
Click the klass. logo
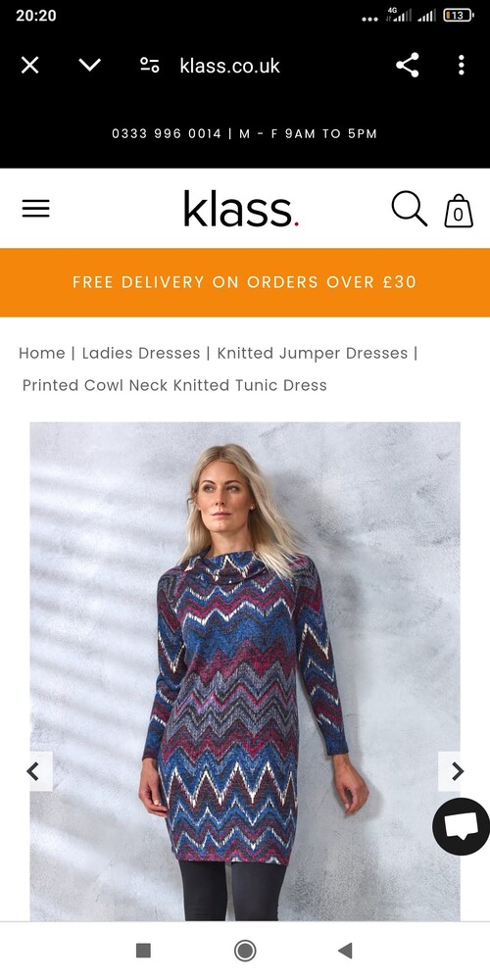click(x=241, y=209)
